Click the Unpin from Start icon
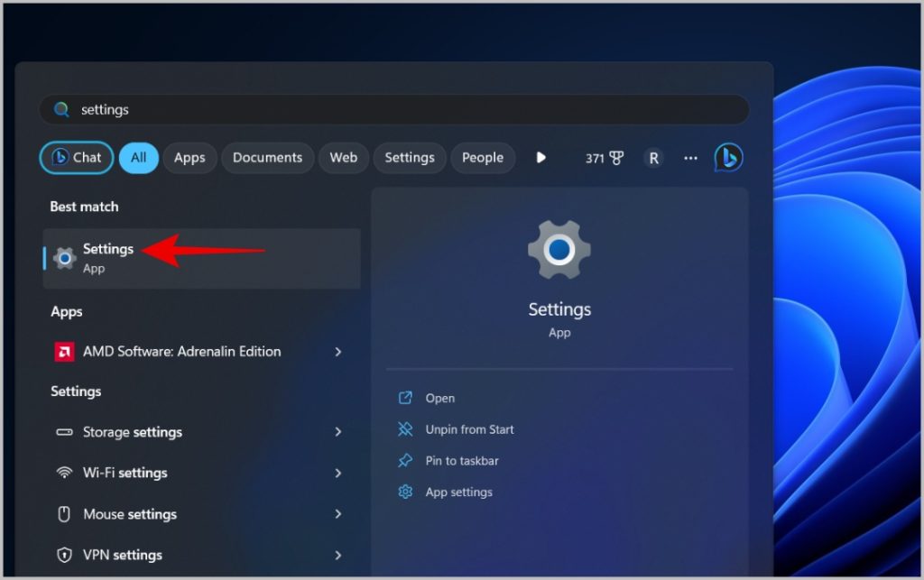 (405, 429)
